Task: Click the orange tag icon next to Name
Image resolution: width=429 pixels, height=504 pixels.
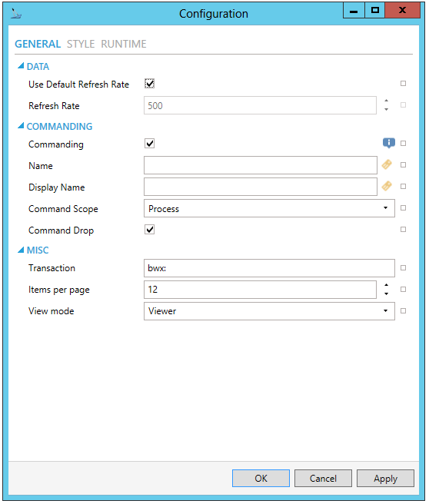Action: (387, 164)
